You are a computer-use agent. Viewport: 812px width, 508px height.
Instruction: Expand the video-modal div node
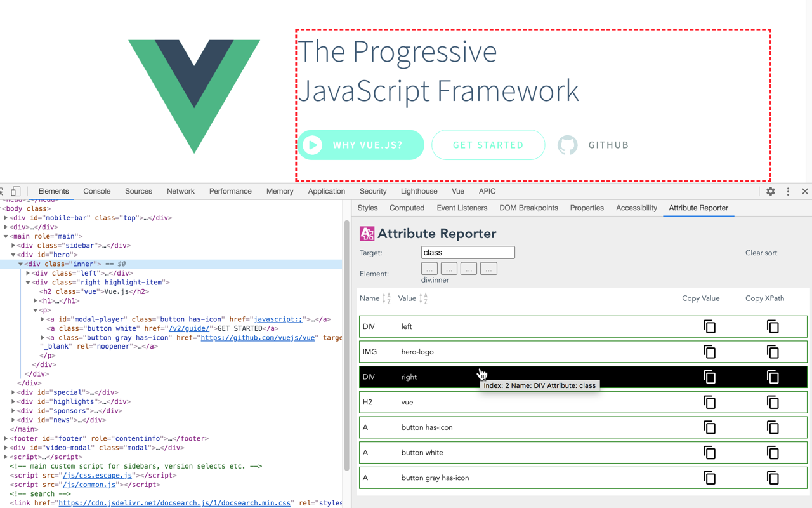tap(6, 448)
